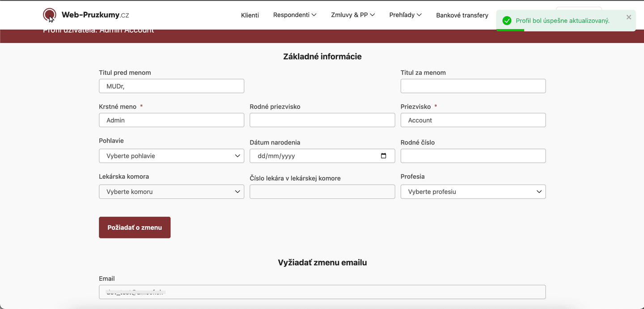
Task: Click the Krstné meno input
Action: click(x=172, y=120)
